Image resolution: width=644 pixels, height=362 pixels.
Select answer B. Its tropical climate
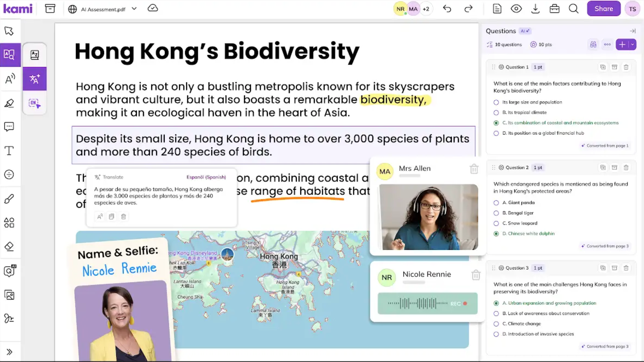[496, 113]
